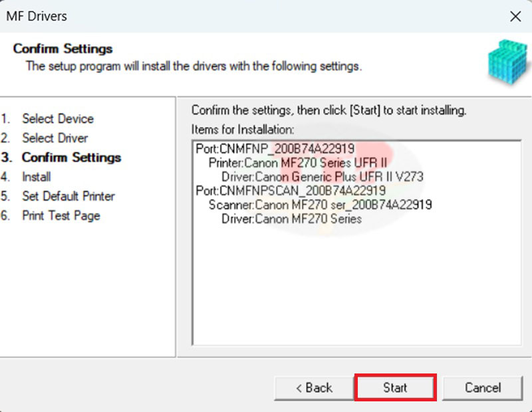The width and height of the screenshot is (532, 412).
Task: Click the Start button to begin installing
Action: [x=396, y=387]
